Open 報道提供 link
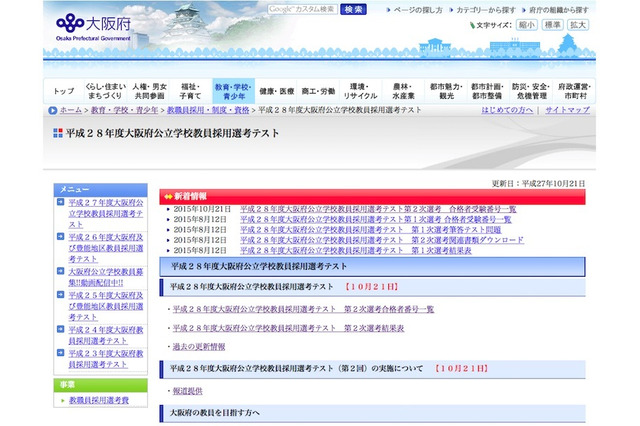The width and height of the screenshot is (640, 426). tap(187, 391)
